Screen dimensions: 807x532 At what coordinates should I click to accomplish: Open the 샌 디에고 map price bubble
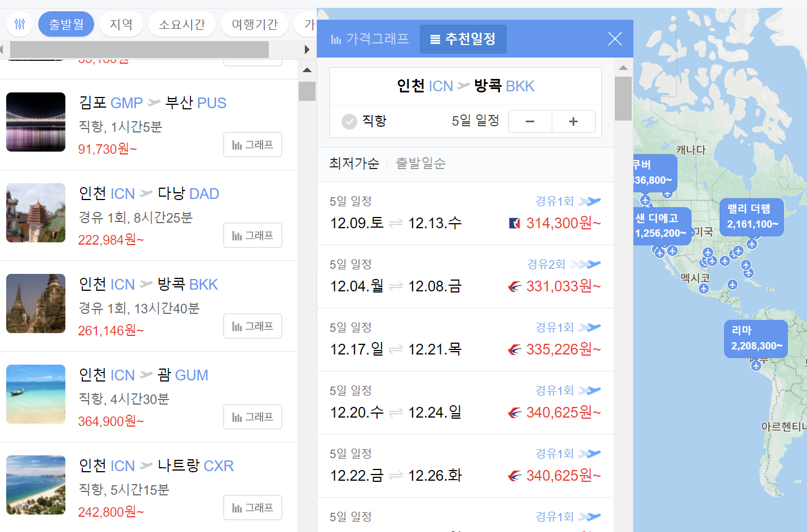coord(662,226)
